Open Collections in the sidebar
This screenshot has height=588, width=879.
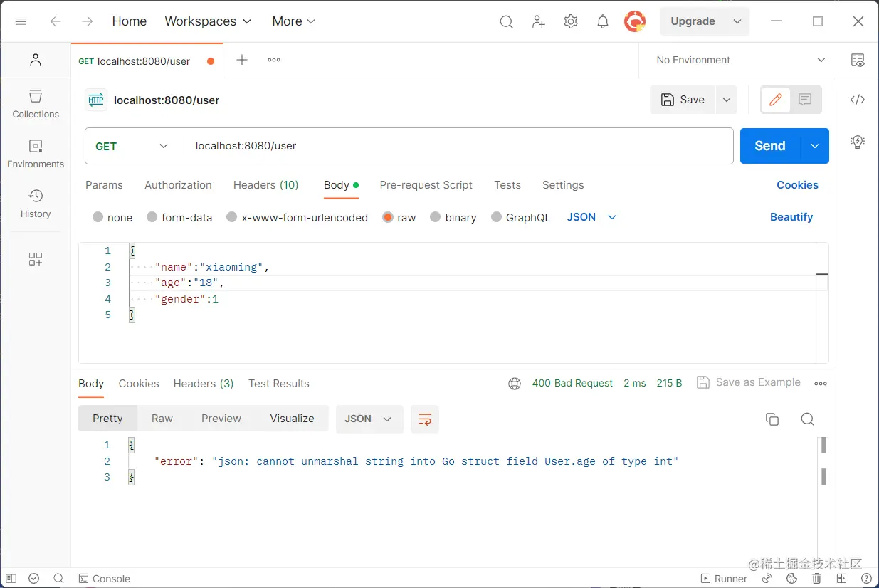[x=36, y=104]
